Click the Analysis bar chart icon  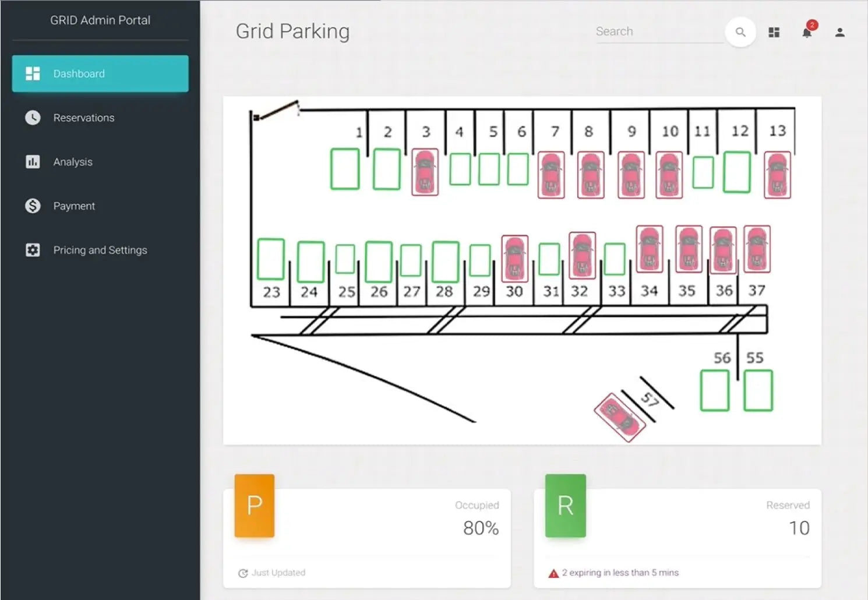pyautogui.click(x=33, y=162)
